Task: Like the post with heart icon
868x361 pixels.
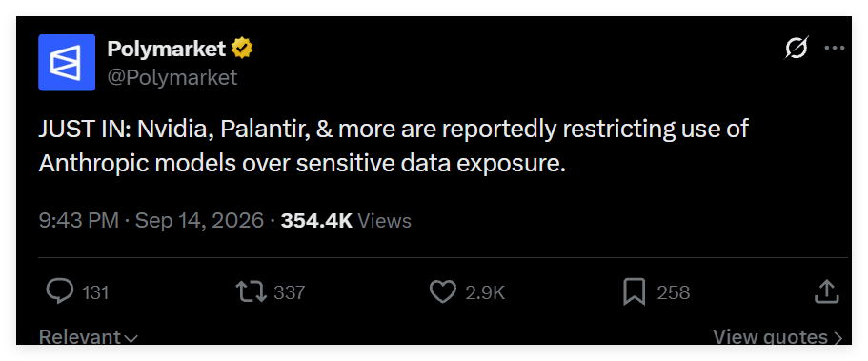Action: 443,291
